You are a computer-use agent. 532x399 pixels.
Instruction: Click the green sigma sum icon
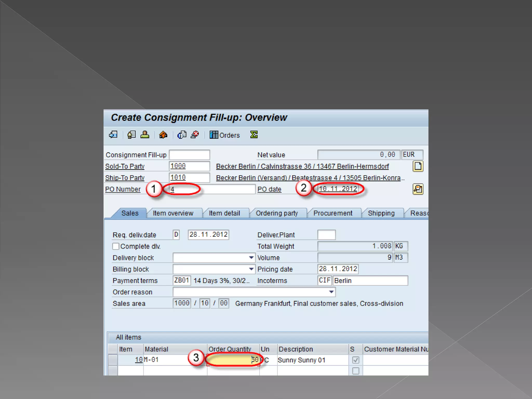coord(254,135)
